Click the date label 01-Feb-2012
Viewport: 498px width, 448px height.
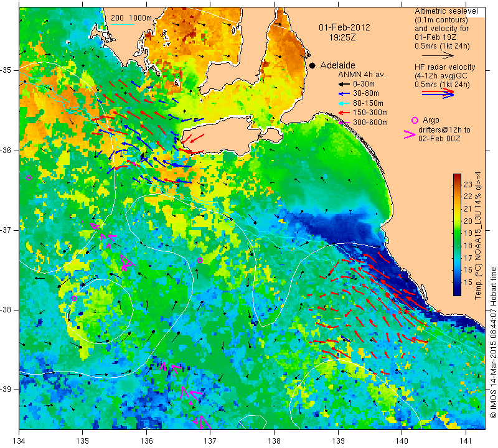tap(344, 27)
